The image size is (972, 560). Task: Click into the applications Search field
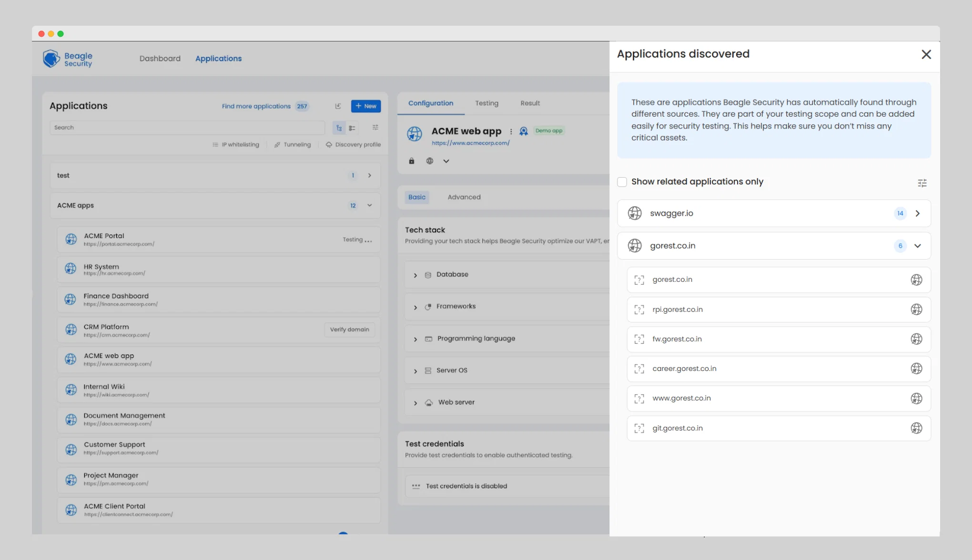point(187,128)
